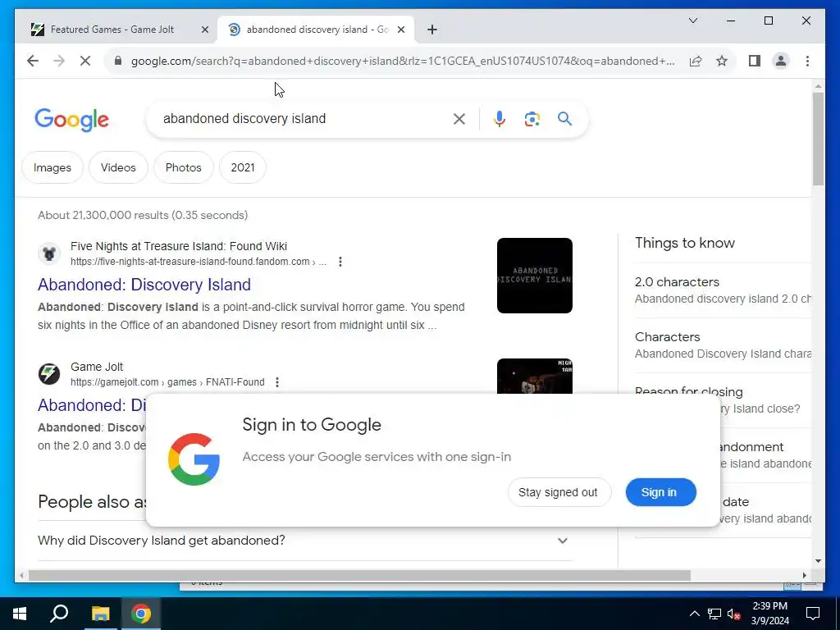Search by image with Lens icon
Screen dimensions: 840x630
532,119
